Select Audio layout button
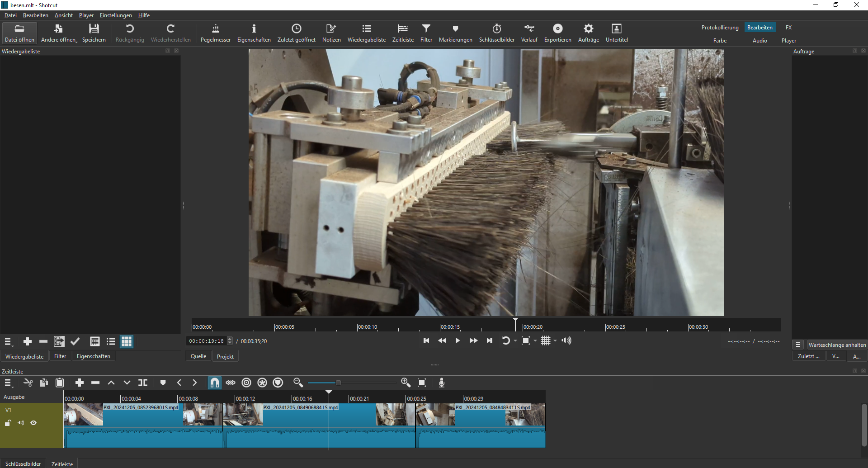 click(759, 41)
